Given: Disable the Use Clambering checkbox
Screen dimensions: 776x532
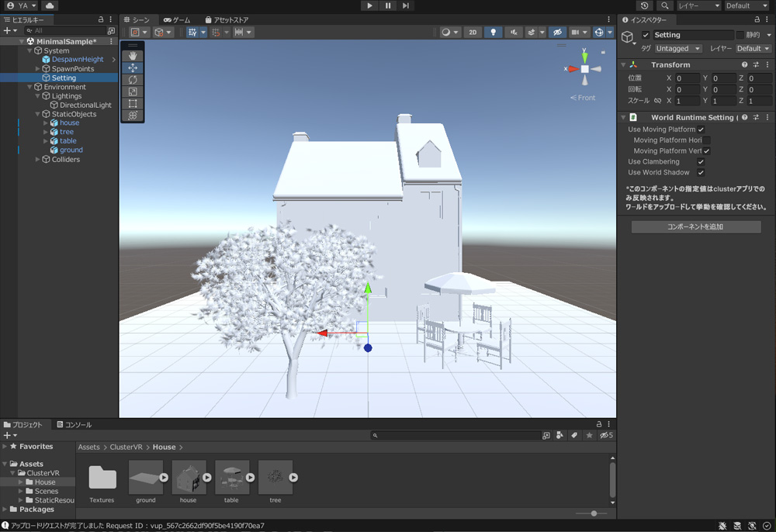Looking at the screenshot, I should pyautogui.click(x=701, y=162).
